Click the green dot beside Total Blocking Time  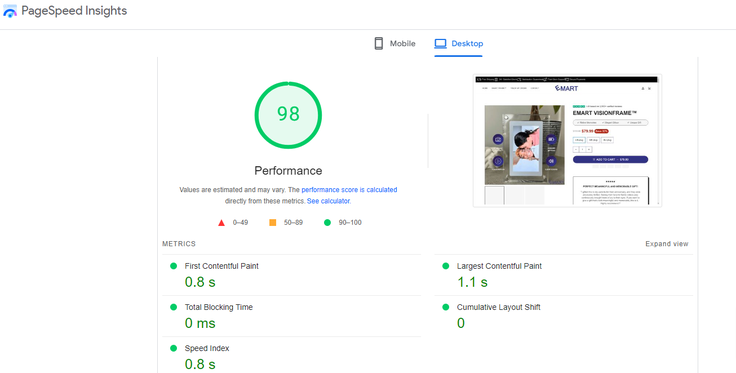pyautogui.click(x=174, y=307)
